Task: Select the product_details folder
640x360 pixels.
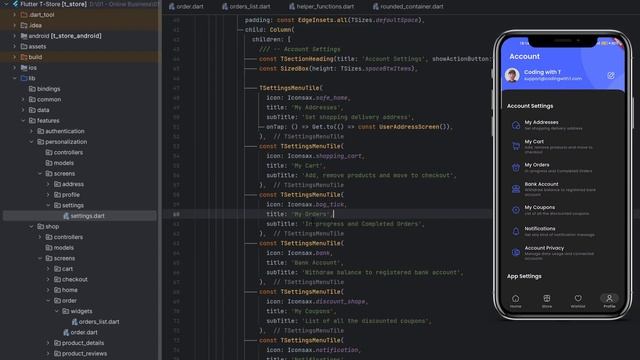Action: tap(79, 343)
